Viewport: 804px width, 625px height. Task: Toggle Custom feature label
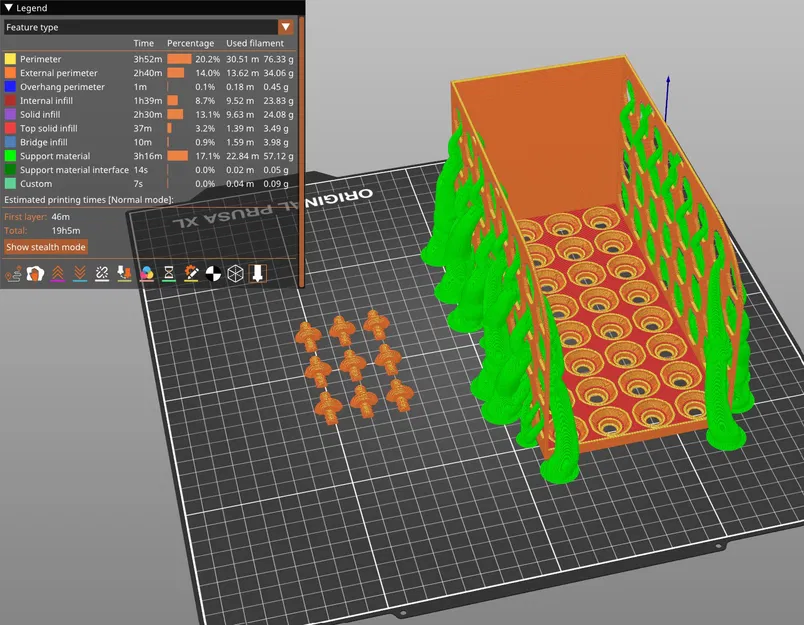point(36,184)
